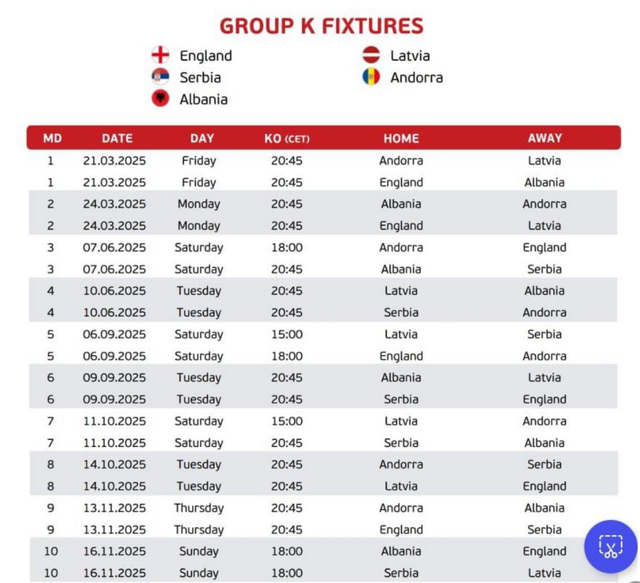Click the Serbia flag icon in legend
The width and height of the screenshot is (640, 583).
[x=160, y=77]
